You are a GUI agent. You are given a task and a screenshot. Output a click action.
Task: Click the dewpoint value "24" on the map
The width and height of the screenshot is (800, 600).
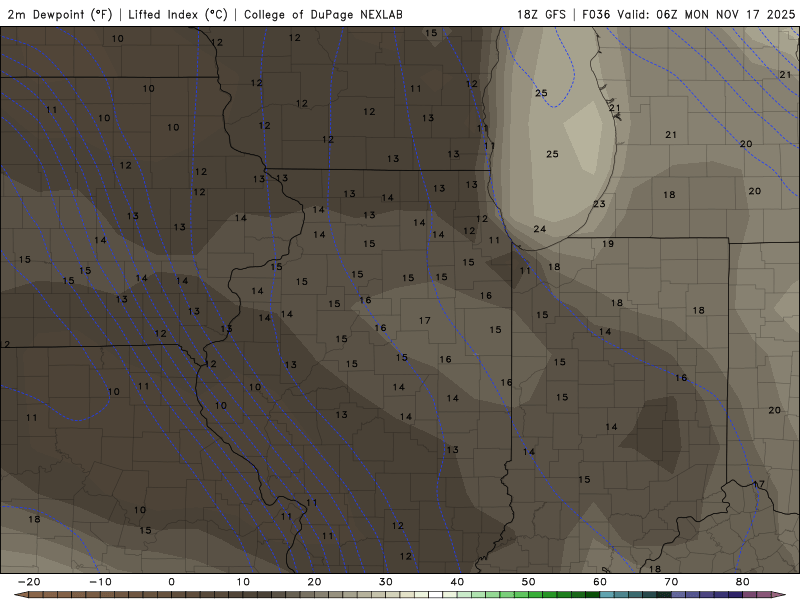(x=540, y=229)
